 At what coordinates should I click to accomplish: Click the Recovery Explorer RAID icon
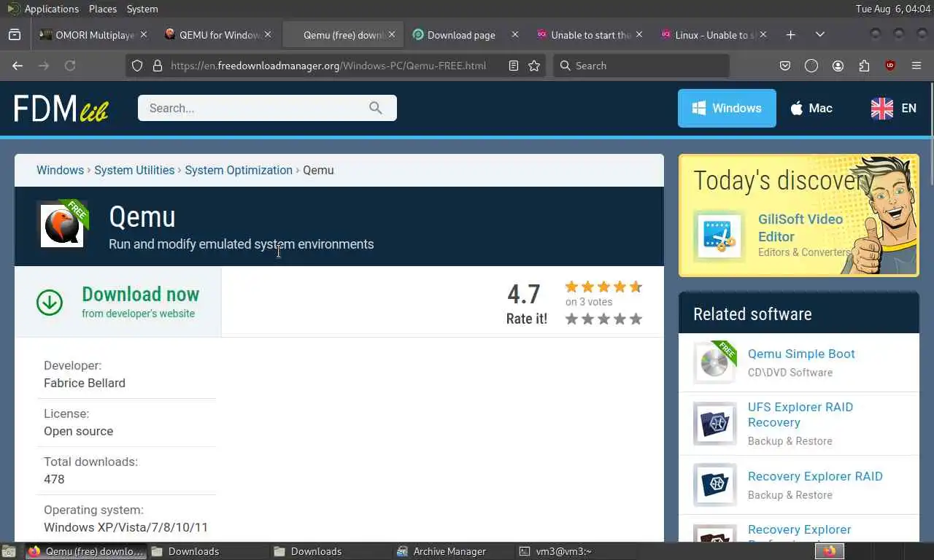tap(714, 485)
